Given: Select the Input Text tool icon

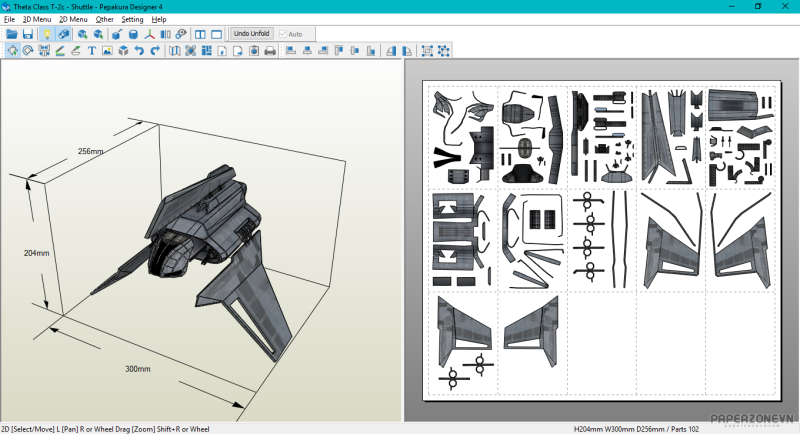Looking at the screenshot, I should 92,51.
